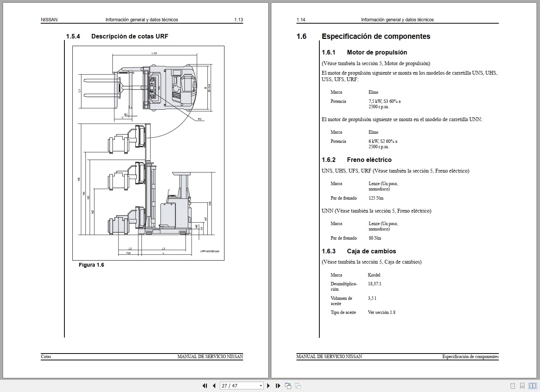Image resolution: width=540 pixels, height=392 pixels.
Task: Click the heading 1.6.3 Caja de cambios
Action: [x=359, y=251]
